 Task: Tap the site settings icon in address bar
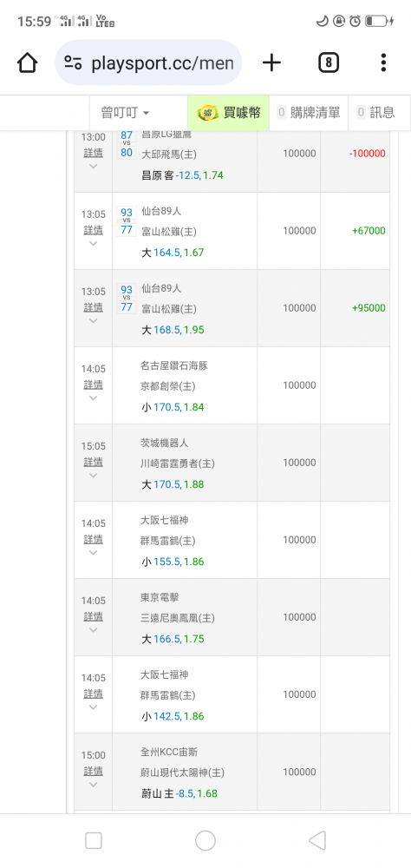[73, 62]
